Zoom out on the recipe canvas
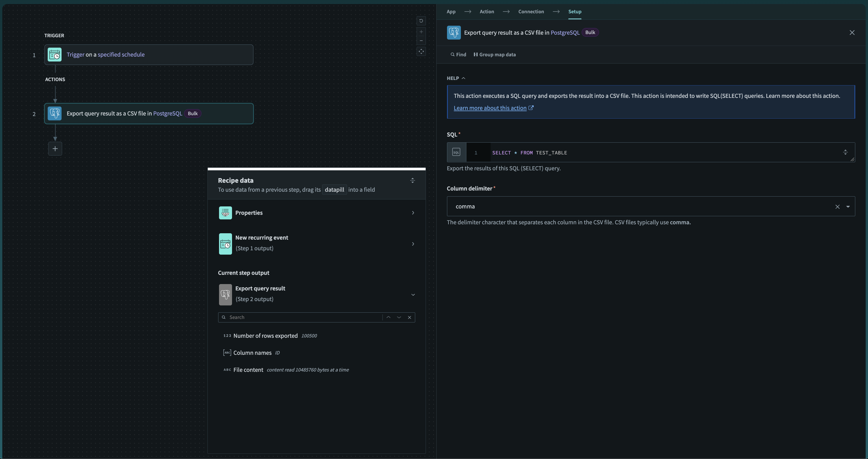The width and height of the screenshot is (868, 459). click(421, 41)
